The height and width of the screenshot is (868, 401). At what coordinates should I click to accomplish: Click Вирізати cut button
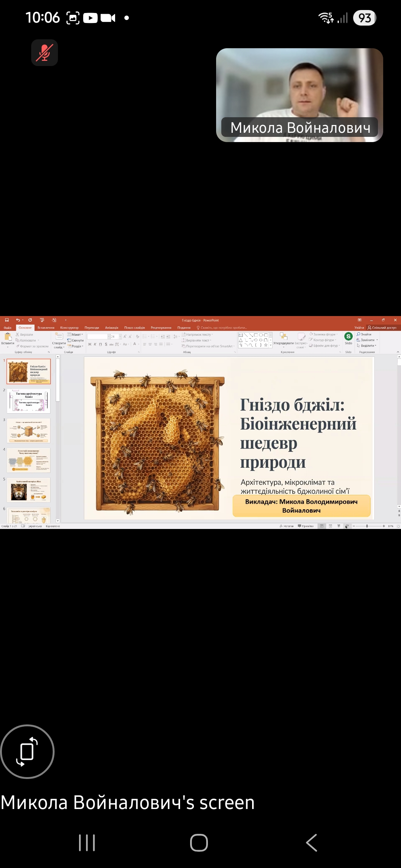click(25, 335)
